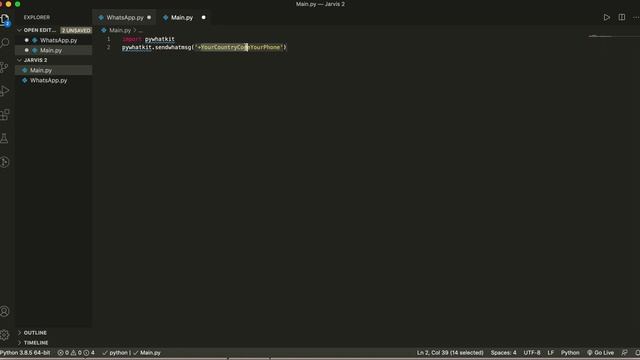
Task: Click the Python file icon on Main.py tab
Action: coord(166,18)
